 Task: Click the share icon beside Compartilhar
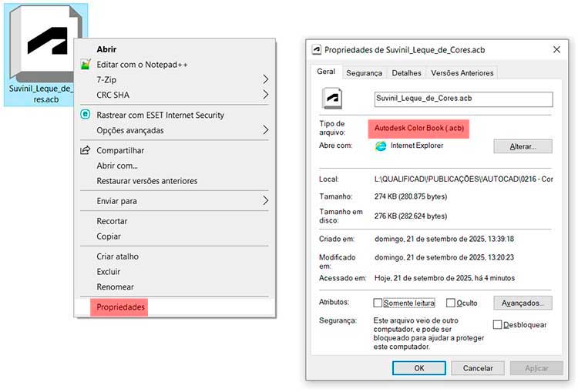click(86, 150)
